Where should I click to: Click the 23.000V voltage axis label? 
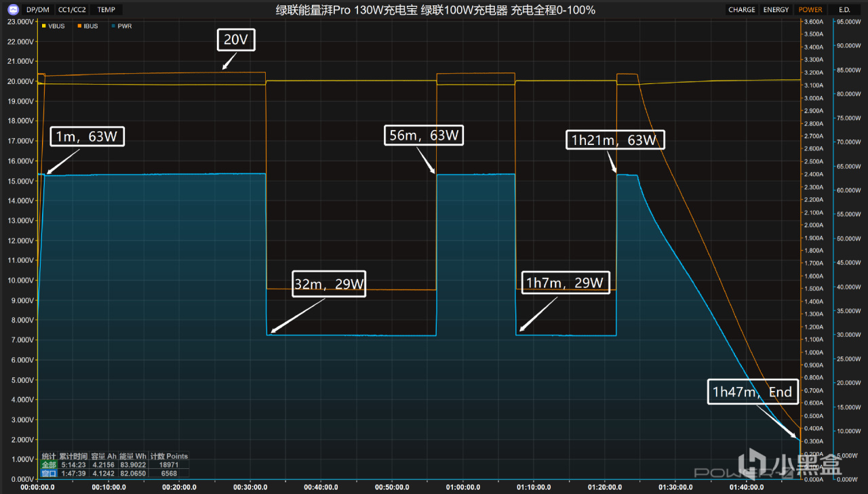20,22
